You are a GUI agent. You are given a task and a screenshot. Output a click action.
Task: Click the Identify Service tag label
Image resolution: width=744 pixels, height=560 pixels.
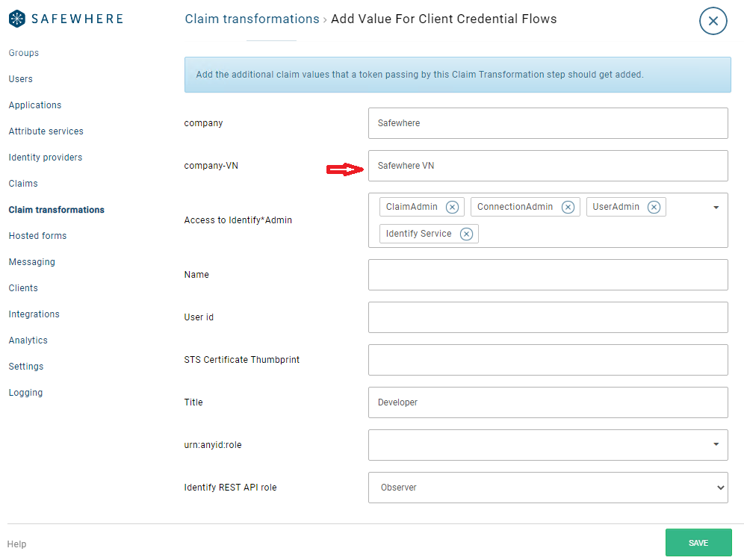pyautogui.click(x=418, y=234)
